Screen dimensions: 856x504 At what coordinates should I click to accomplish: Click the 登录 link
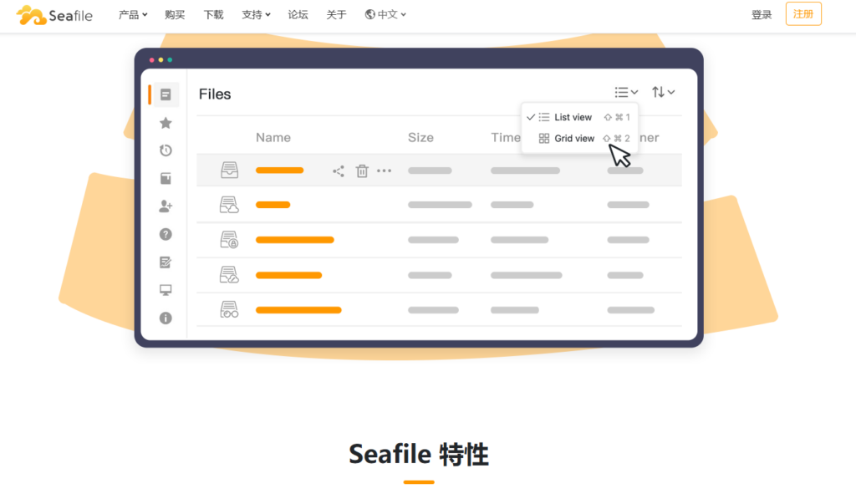coord(762,15)
